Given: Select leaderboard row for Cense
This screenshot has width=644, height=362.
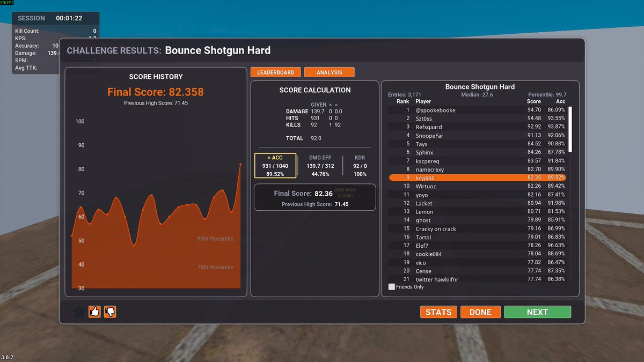Looking at the screenshot, I should pos(478,271).
